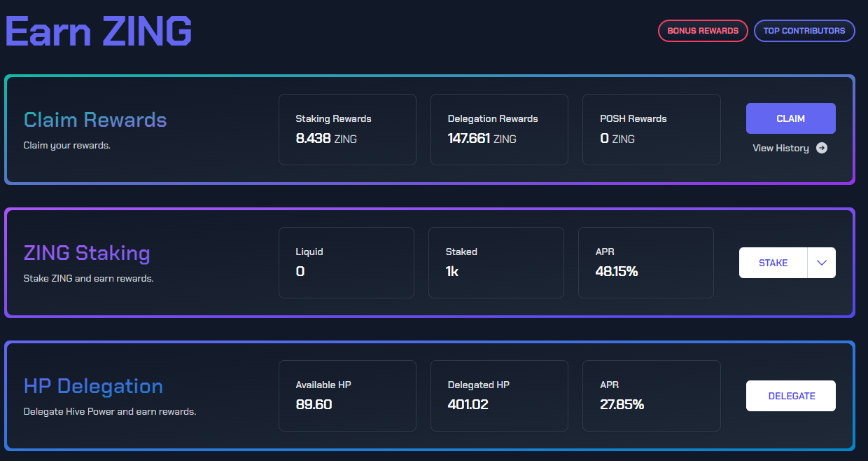Click the Available HP label
The height and width of the screenshot is (461, 868).
pos(323,385)
